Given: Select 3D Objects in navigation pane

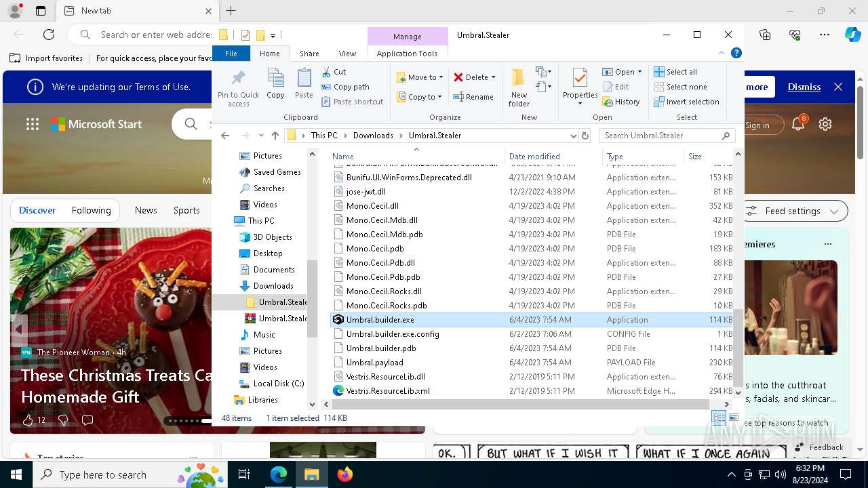Looking at the screenshot, I should click(266, 237).
